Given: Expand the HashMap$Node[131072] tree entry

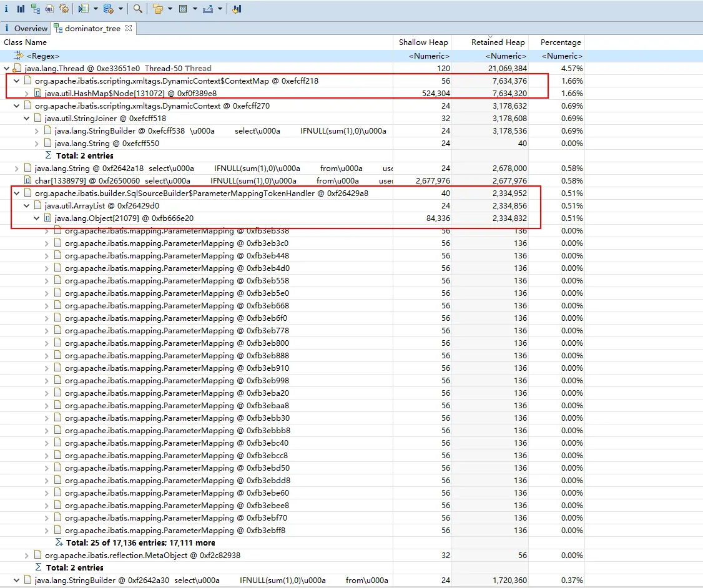Looking at the screenshot, I should coord(27,94).
